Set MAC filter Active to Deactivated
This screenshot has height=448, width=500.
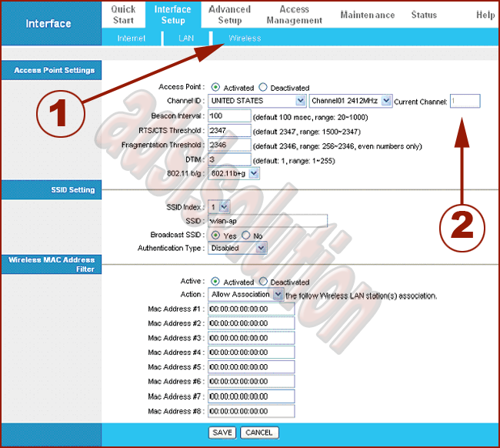[263, 282]
